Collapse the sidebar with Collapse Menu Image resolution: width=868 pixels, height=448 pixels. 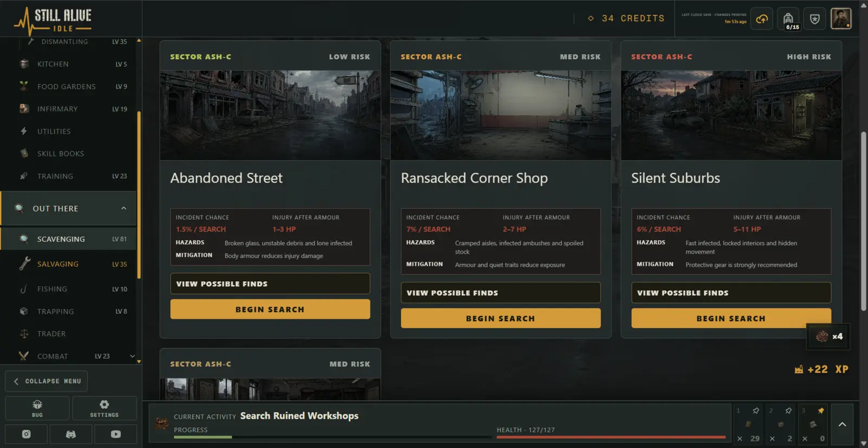pyautogui.click(x=47, y=381)
